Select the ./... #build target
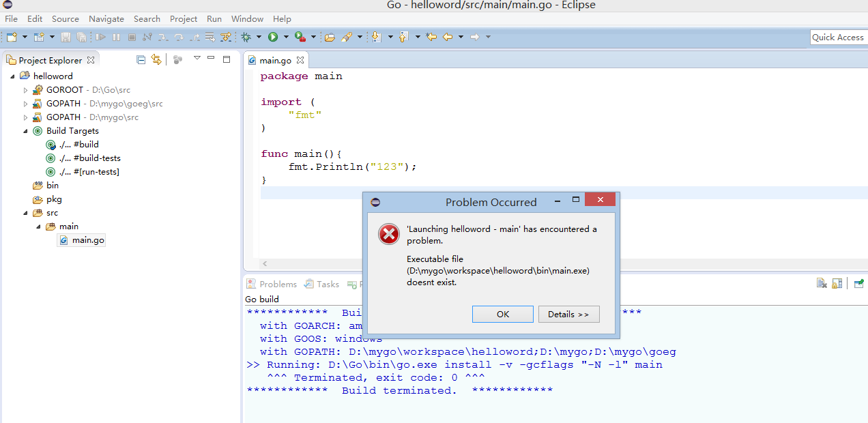The image size is (868, 423). tap(72, 144)
